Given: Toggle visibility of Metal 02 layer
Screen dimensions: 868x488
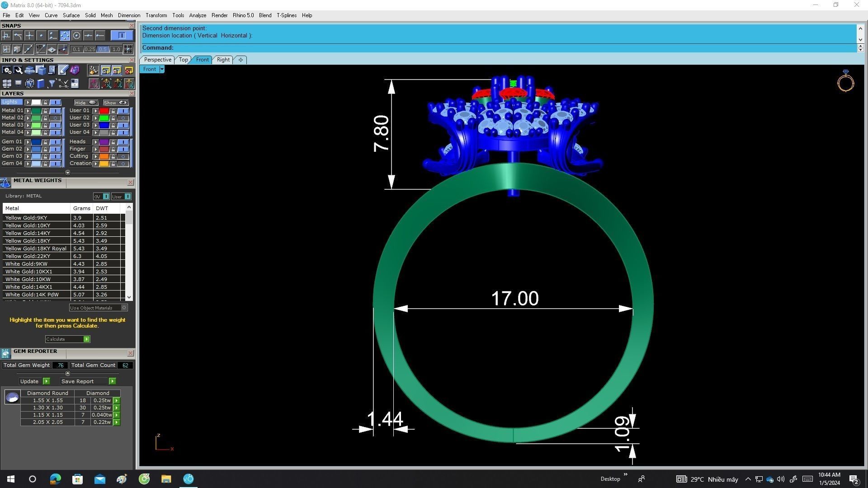Looking at the screenshot, I should [56, 118].
